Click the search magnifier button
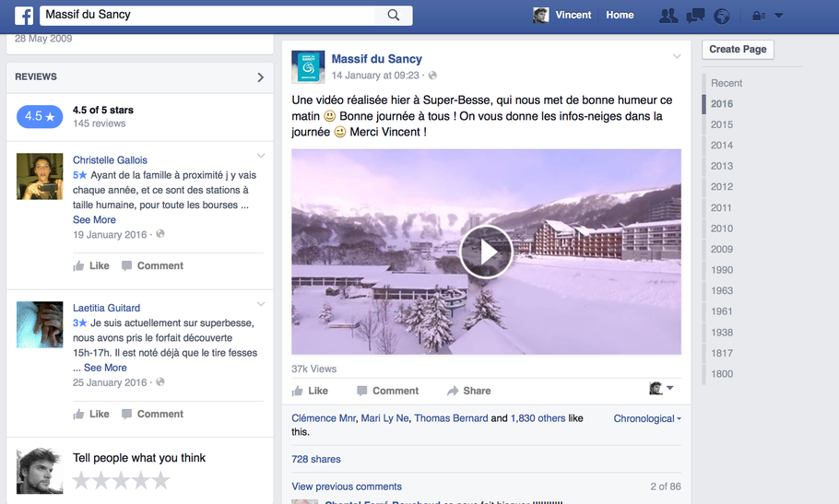The height and width of the screenshot is (504, 839). click(x=394, y=16)
